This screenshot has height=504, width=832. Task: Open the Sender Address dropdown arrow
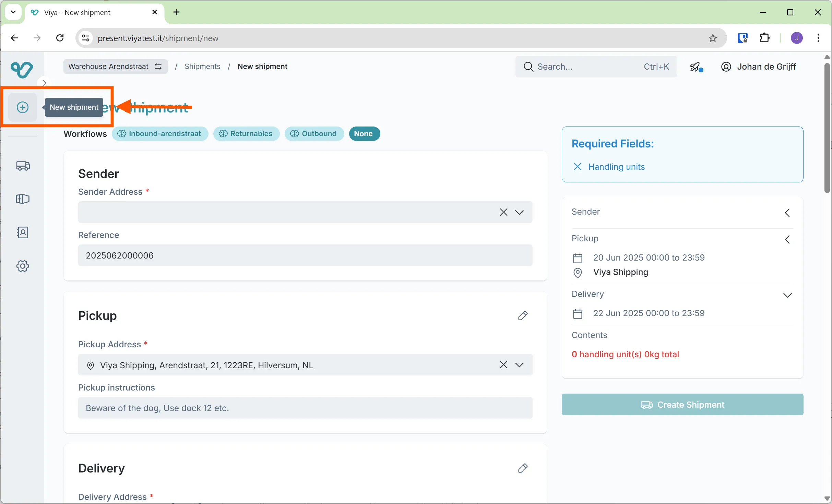pyautogui.click(x=519, y=212)
